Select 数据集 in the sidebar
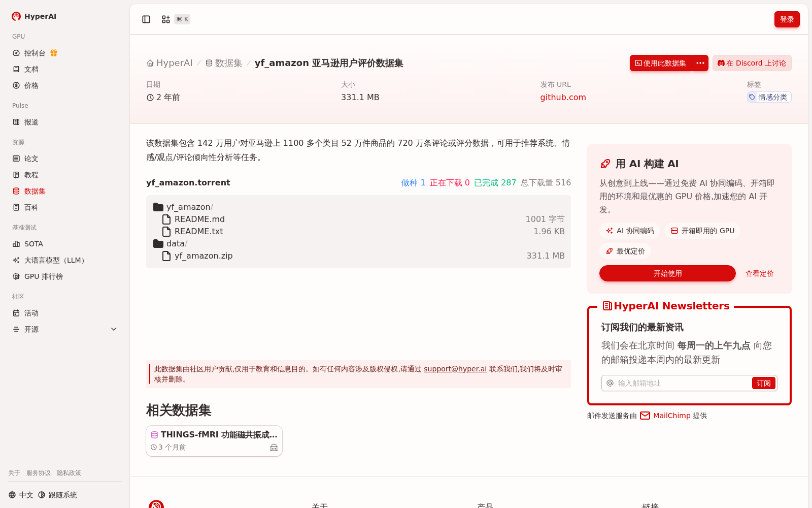812x508 pixels. [65, 191]
